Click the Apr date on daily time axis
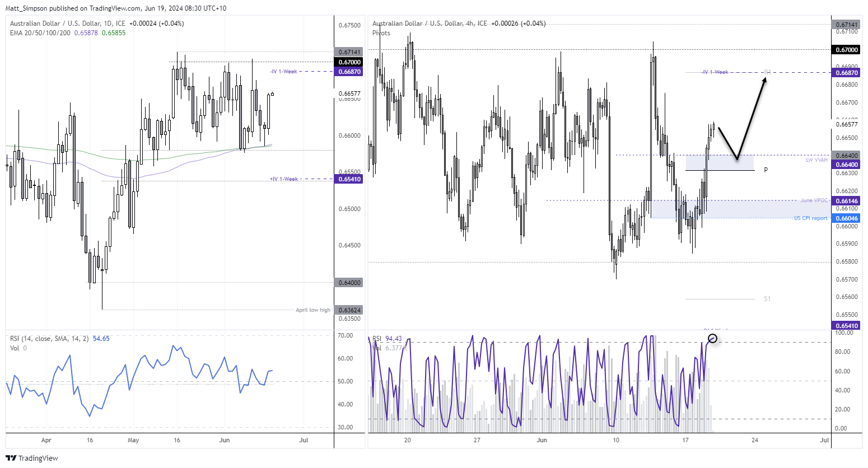Viewport: 868px width, 468px height. pyautogui.click(x=46, y=440)
